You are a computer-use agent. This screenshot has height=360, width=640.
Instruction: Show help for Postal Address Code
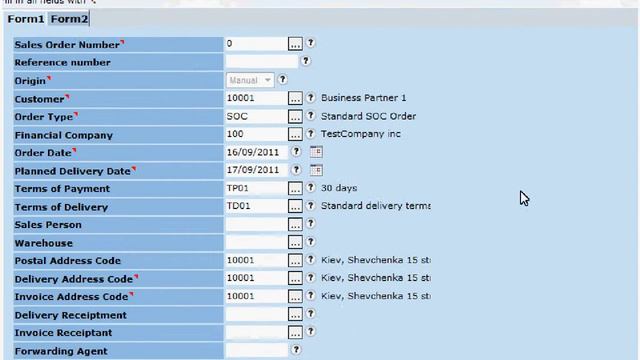[311, 260]
